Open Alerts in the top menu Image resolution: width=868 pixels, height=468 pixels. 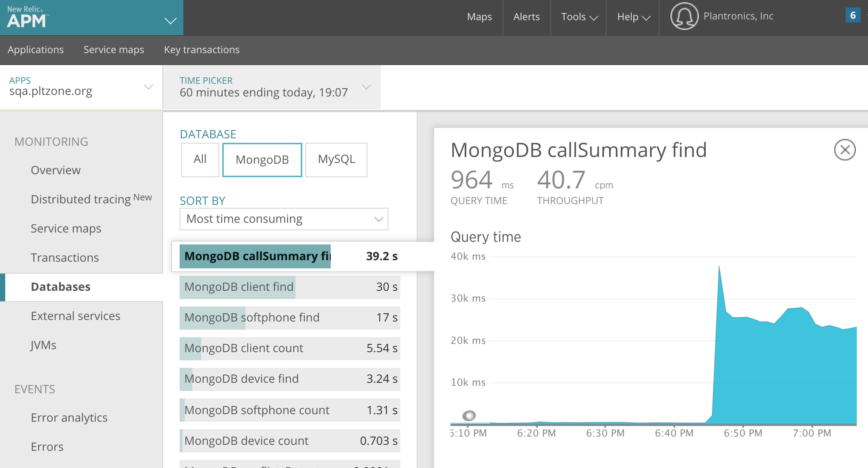pos(526,17)
